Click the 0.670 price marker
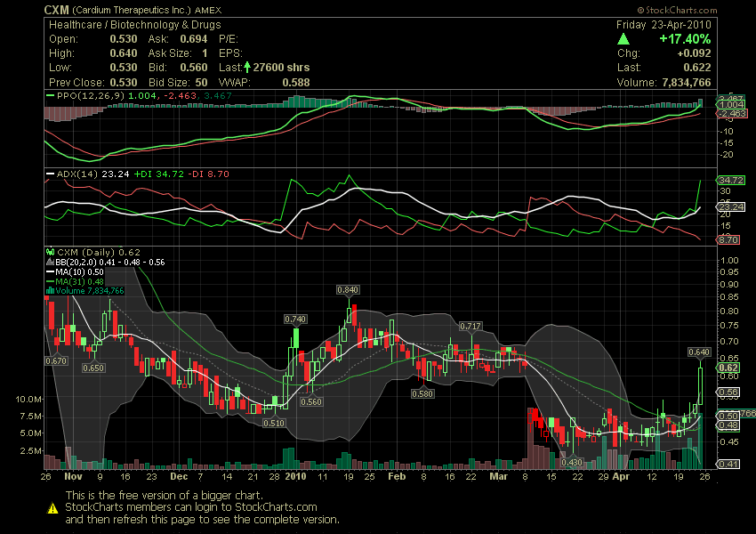This screenshot has width=756, height=534. point(56,360)
